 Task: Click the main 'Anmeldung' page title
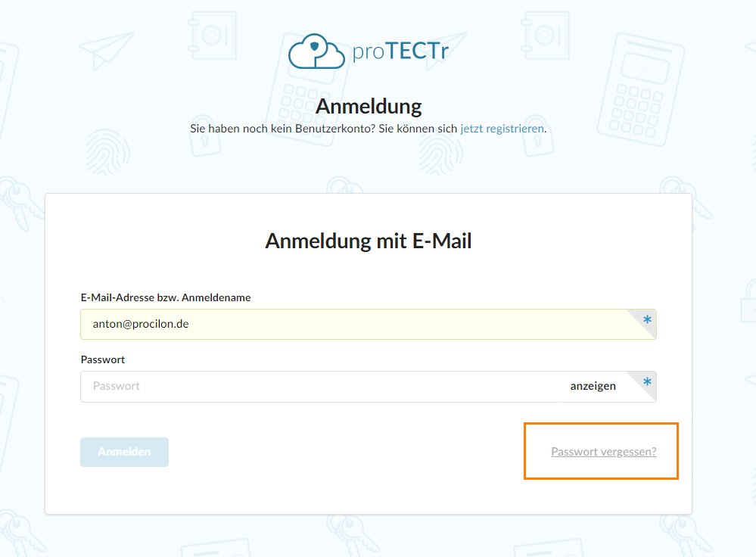click(369, 105)
